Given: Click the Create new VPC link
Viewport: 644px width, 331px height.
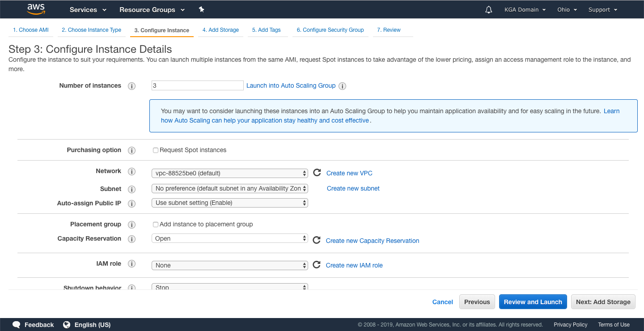Looking at the screenshot, I should 349,173.
